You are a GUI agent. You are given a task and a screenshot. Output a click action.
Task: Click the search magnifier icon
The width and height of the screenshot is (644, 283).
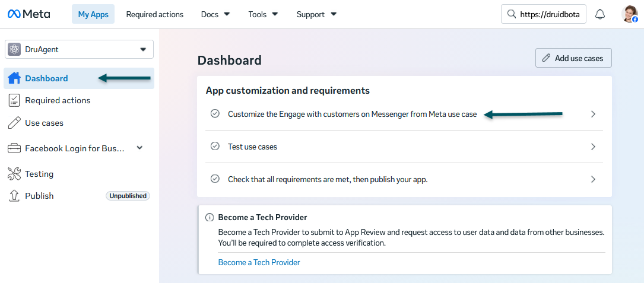click(x=511, y=14)
